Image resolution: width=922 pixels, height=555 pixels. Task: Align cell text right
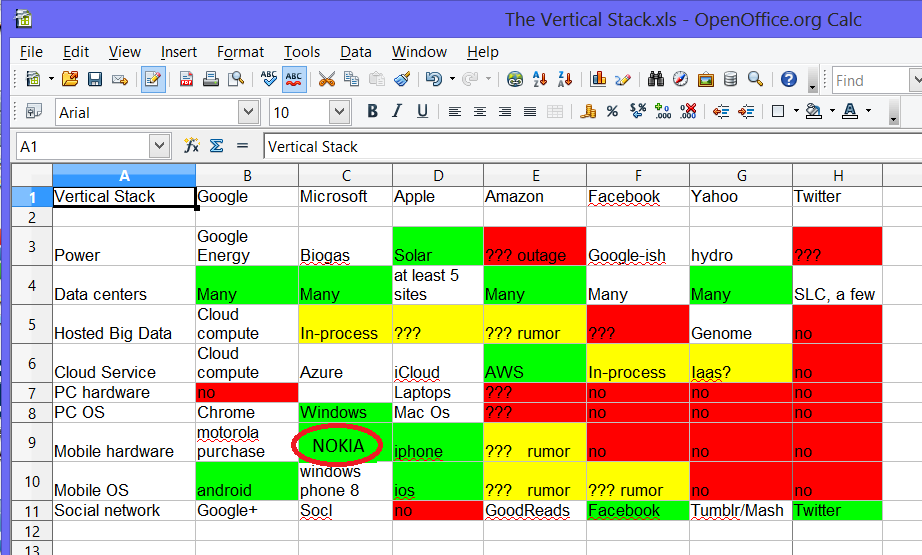[x=505, y=111]
